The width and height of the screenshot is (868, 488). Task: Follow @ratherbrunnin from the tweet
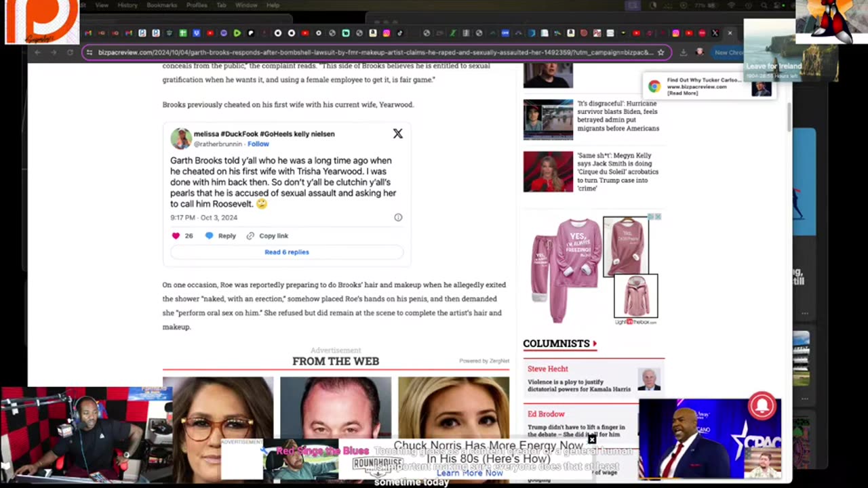258,144
